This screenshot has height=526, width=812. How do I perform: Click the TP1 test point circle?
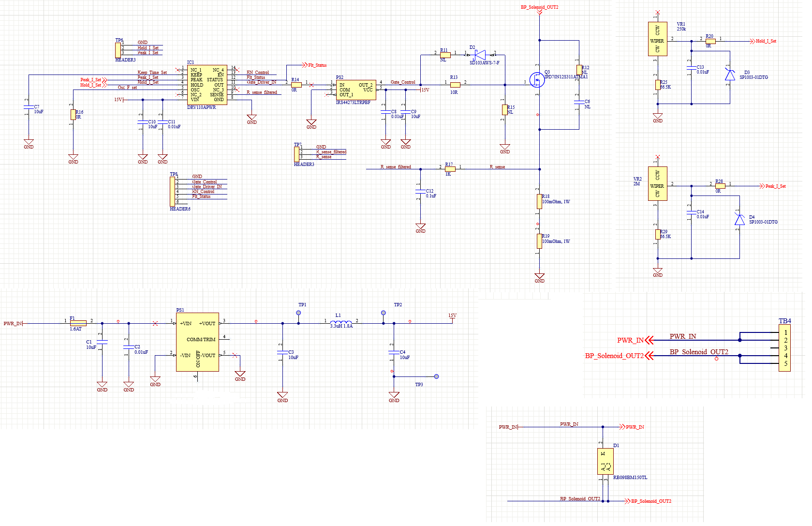point(298,313)
